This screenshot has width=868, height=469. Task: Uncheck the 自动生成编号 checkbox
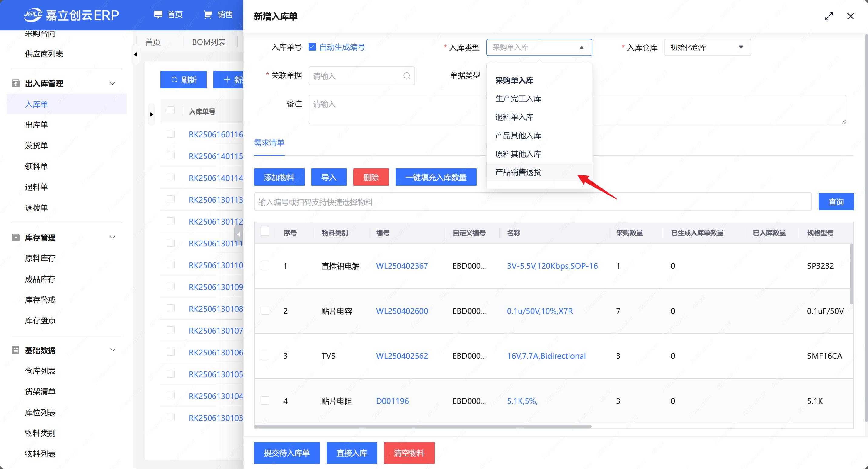[x=312, y=47]
